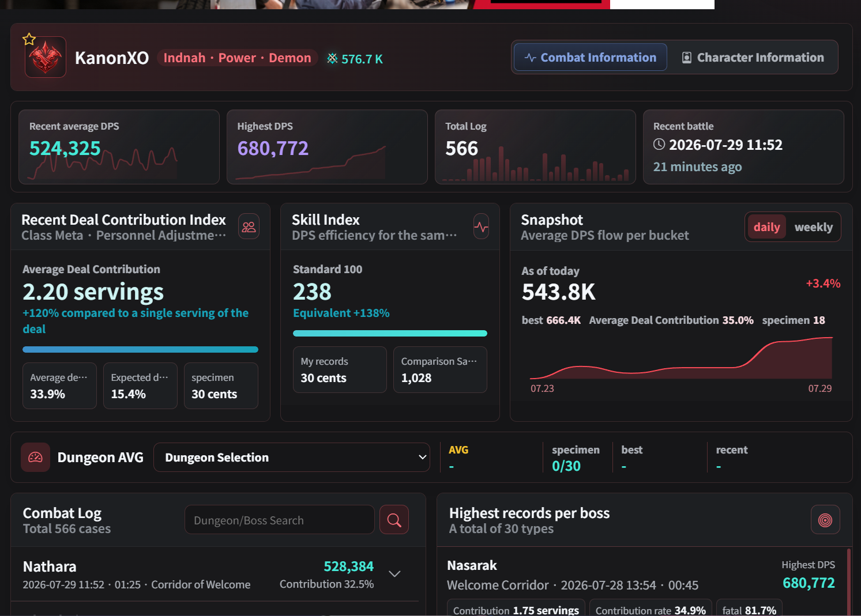Open the people icon in Recent Deal Contribution Index
This screenshot has width=861, height=616.
(249, 226)
